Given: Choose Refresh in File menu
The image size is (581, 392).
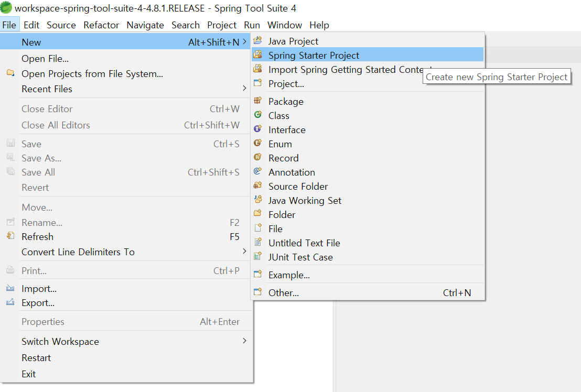Looking at the screenshot, I should click(x=126, y=236).
